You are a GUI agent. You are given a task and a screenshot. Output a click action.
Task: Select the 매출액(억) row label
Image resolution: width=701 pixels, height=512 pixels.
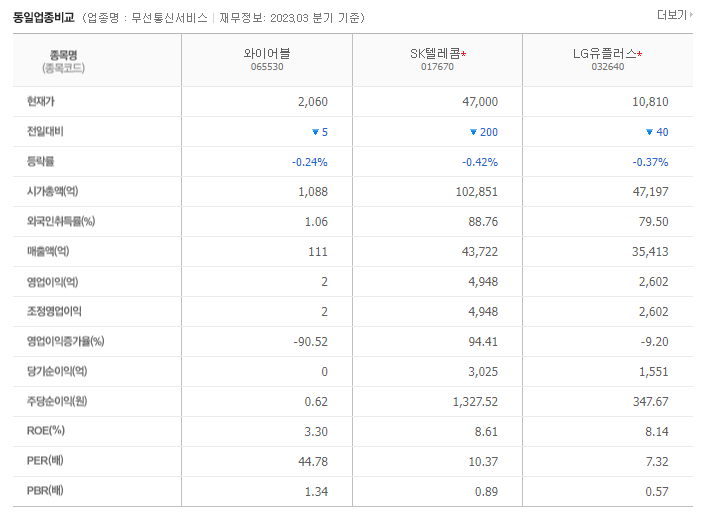click(48, 251)
